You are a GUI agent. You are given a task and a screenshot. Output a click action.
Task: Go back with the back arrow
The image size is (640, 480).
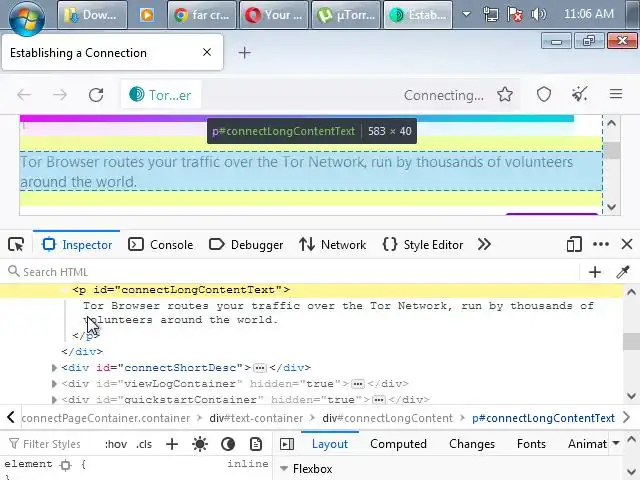point(24,95)
